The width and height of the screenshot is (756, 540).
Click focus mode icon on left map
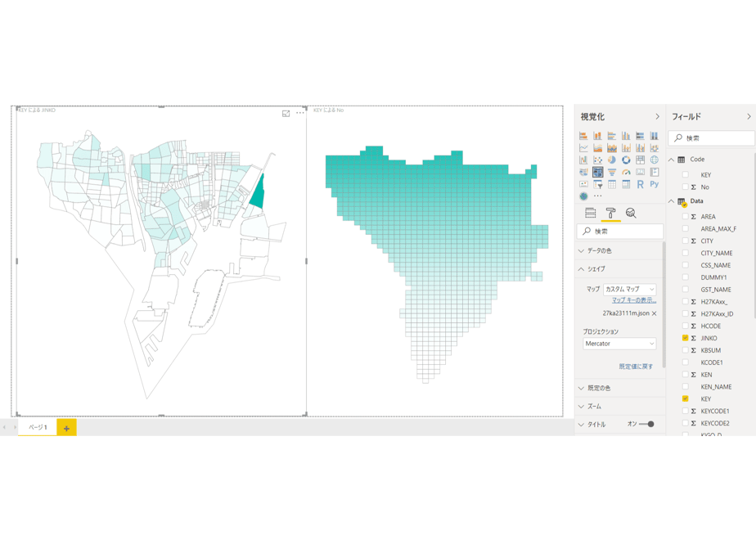[x=286, y=113]
